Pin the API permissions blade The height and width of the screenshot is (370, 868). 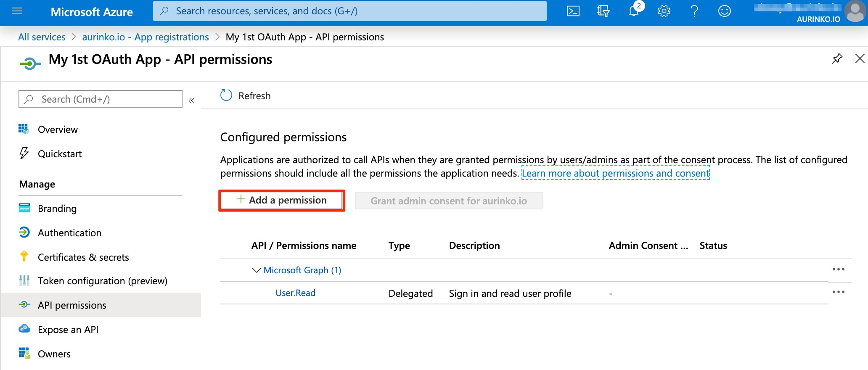coord(837,59)
